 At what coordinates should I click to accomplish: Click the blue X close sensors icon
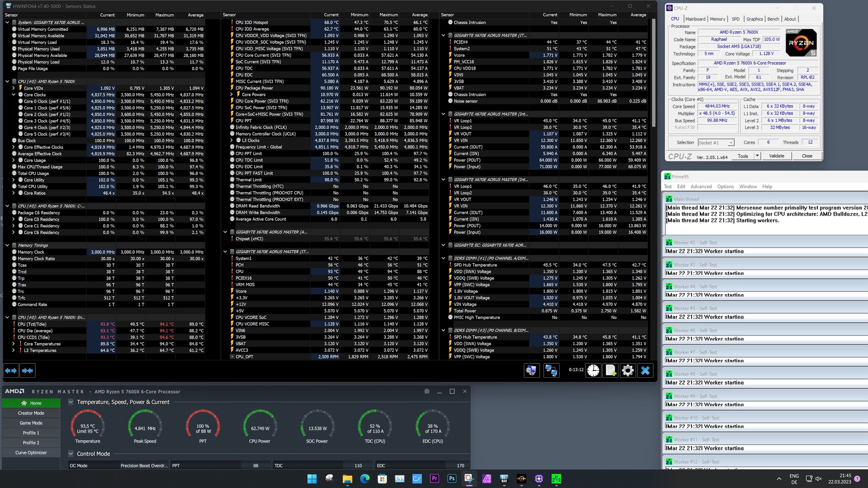pos(645,371)
